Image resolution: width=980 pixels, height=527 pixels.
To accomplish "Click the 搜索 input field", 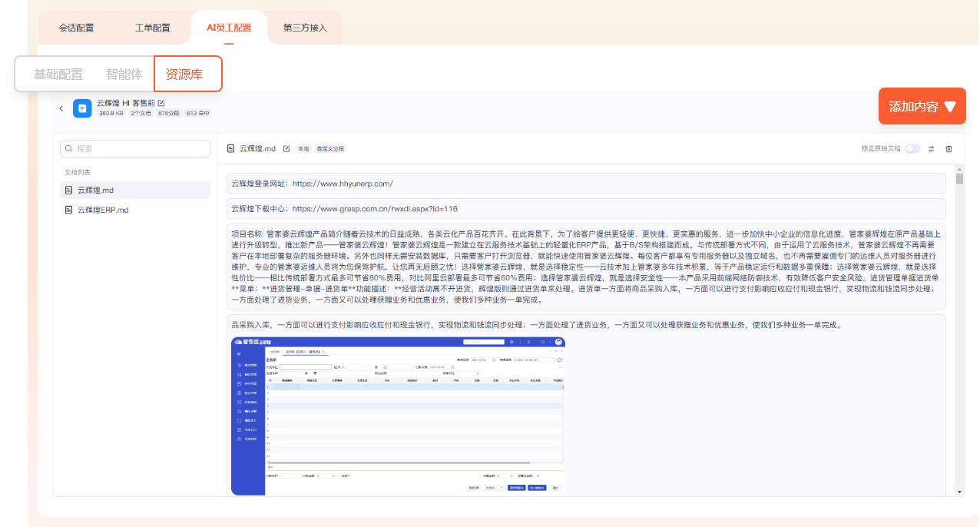I will click(x=138, y=149).
